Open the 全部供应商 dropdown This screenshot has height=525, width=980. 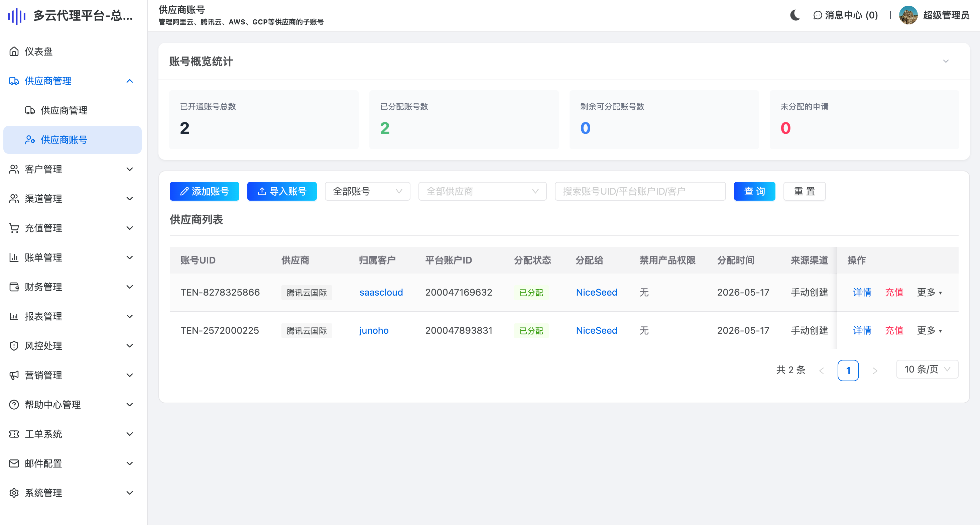(x=482, y=191)
